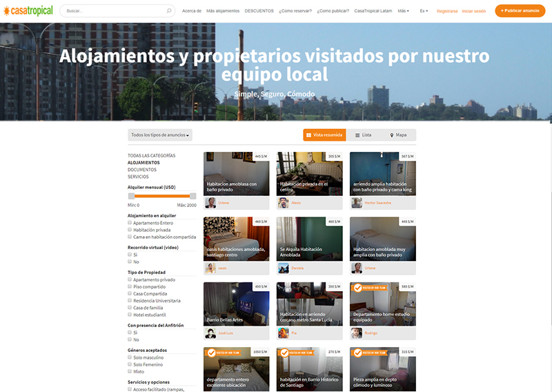Viewport: 552px width, 392px height.
Task: Click Hector Saavedra's host avatar
Action: tap(357, 202)
